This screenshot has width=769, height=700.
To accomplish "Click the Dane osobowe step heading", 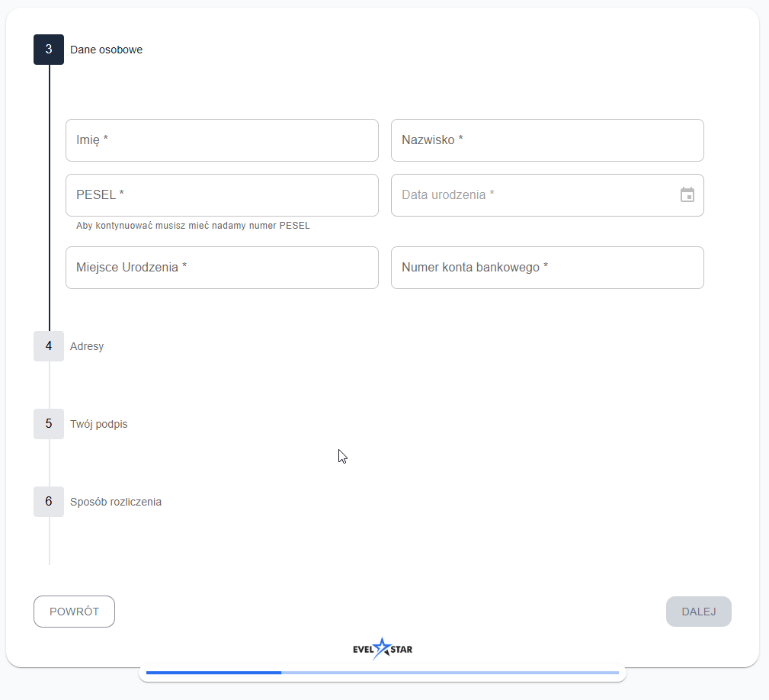I will (x=106, y=50).
